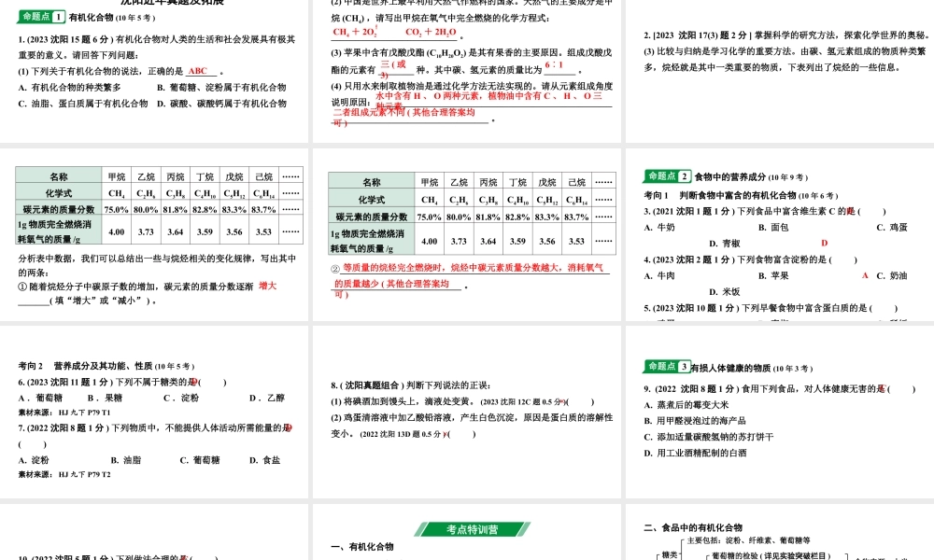The width and height of the screenshot is (934, 560).
Task: Select option B 油脂 in question 7
Action: (x=127, y=458)
